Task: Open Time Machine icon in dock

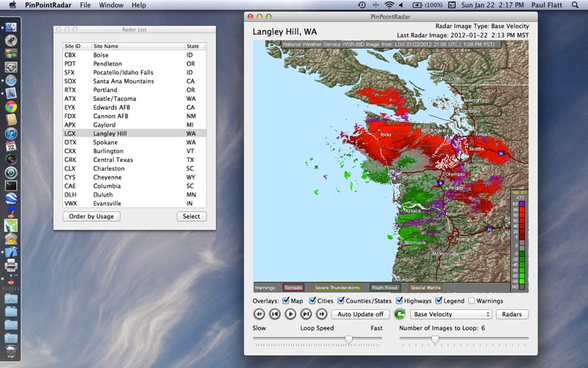Action: [11, 173]
